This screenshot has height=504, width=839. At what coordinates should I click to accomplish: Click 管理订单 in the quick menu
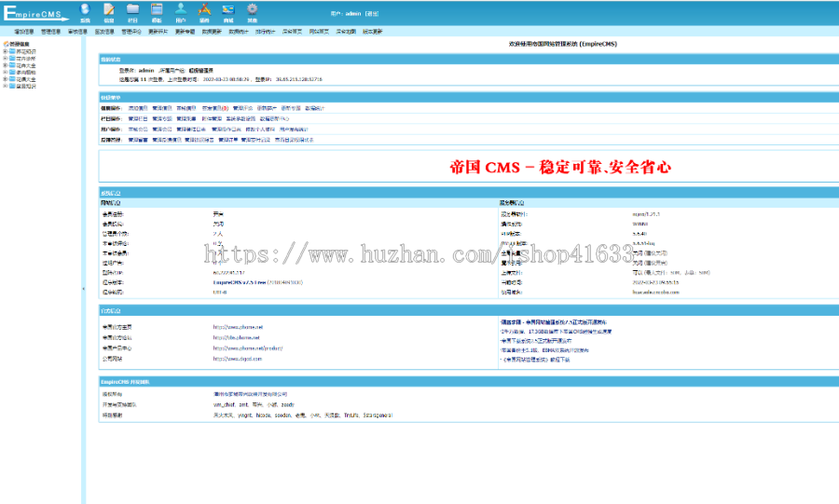[228, 140]
